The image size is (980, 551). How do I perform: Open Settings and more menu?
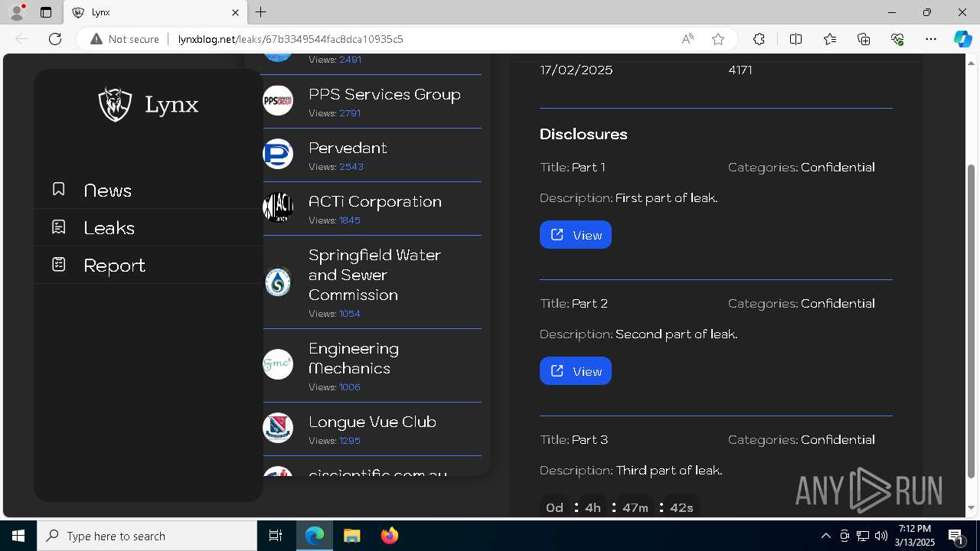click(x=931, y=39)
